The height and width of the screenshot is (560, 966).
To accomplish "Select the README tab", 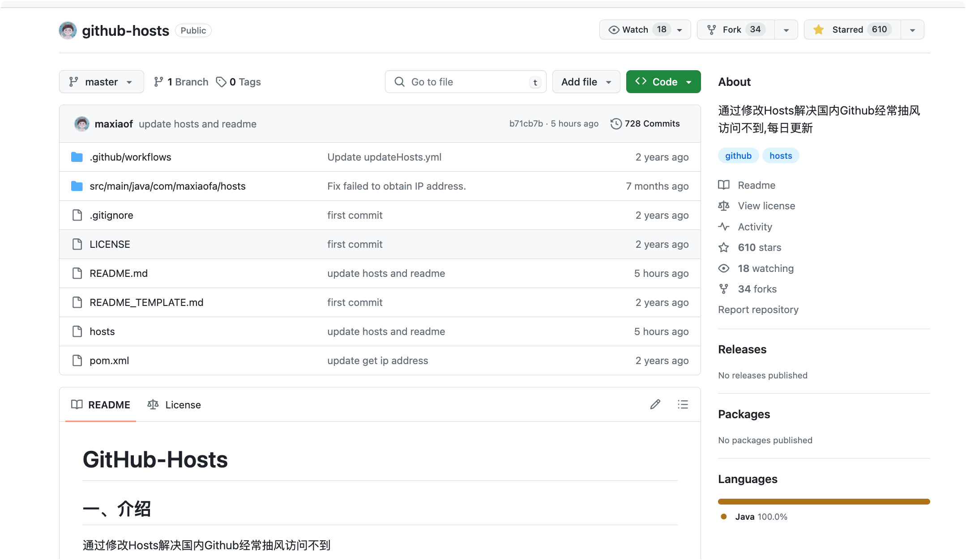I will point(101,405).
